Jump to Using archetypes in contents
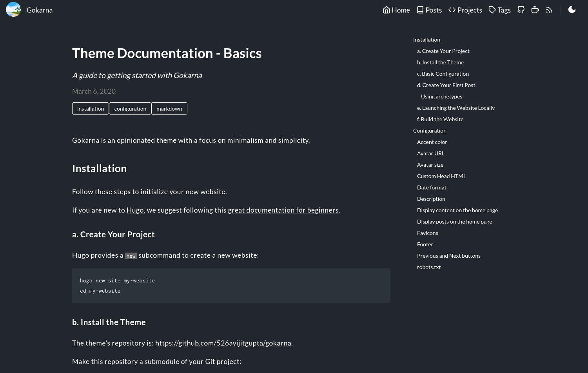 [x=441, y=96]
